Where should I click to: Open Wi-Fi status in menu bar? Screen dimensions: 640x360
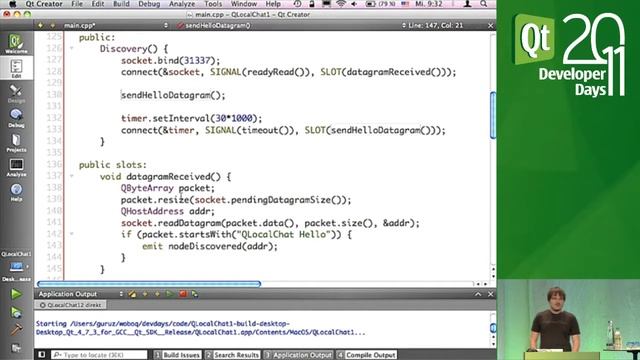point(341,4)
